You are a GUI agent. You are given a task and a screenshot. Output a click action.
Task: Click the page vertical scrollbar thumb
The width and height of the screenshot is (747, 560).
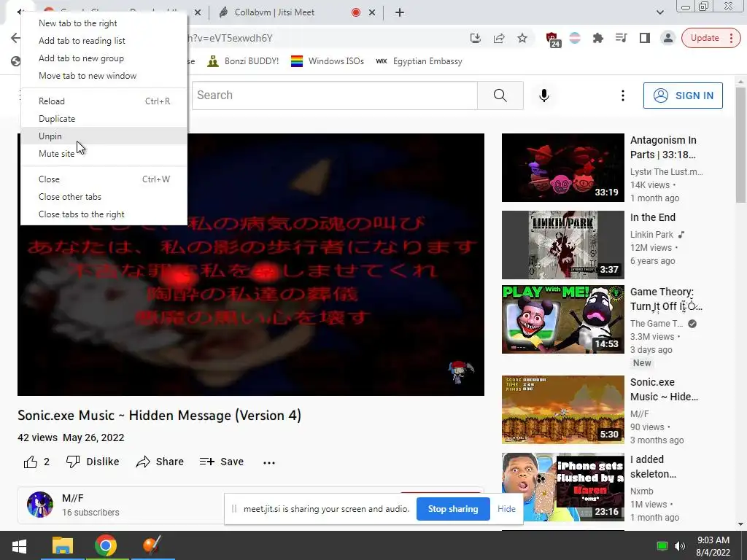tap(741, 144)
